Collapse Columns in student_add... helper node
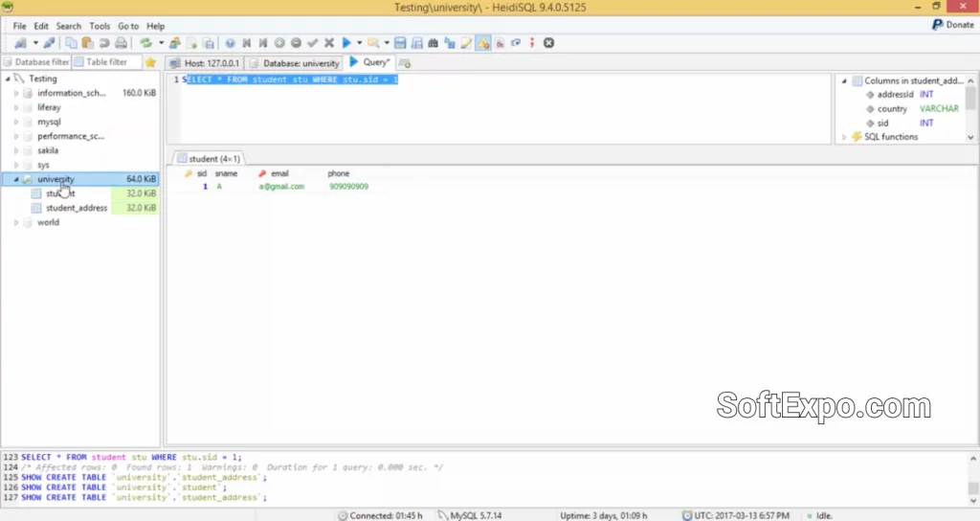This screenshot has width=980, height=521. click(844, 80)
